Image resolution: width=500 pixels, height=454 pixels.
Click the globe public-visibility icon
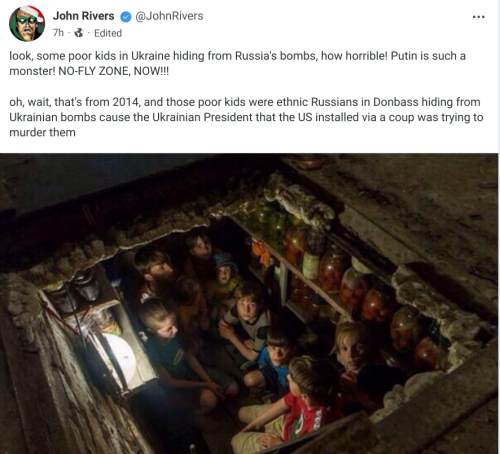[x=79, y=33]
